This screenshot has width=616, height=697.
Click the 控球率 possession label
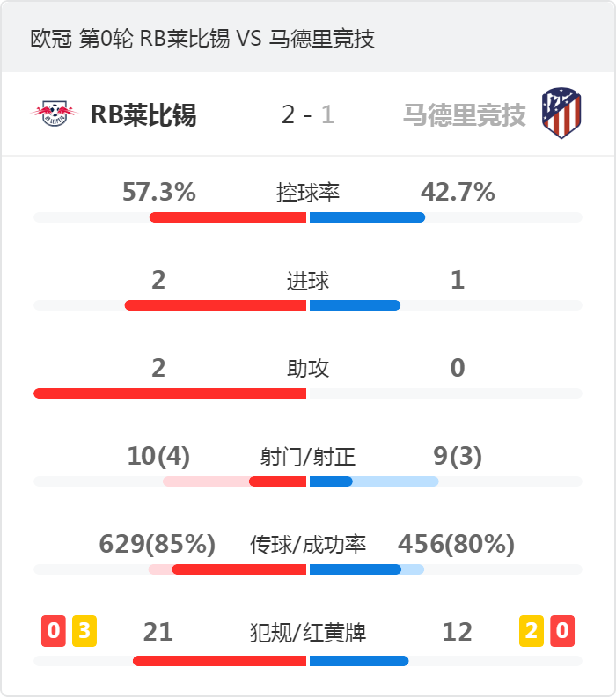[x=308, y=193]
